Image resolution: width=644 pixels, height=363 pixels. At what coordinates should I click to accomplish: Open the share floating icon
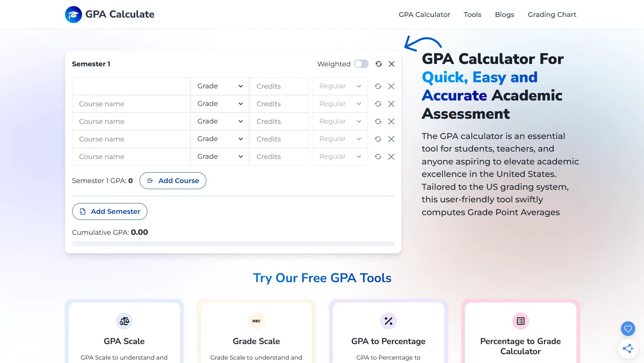pyautogui.click(x=628, y=348)
